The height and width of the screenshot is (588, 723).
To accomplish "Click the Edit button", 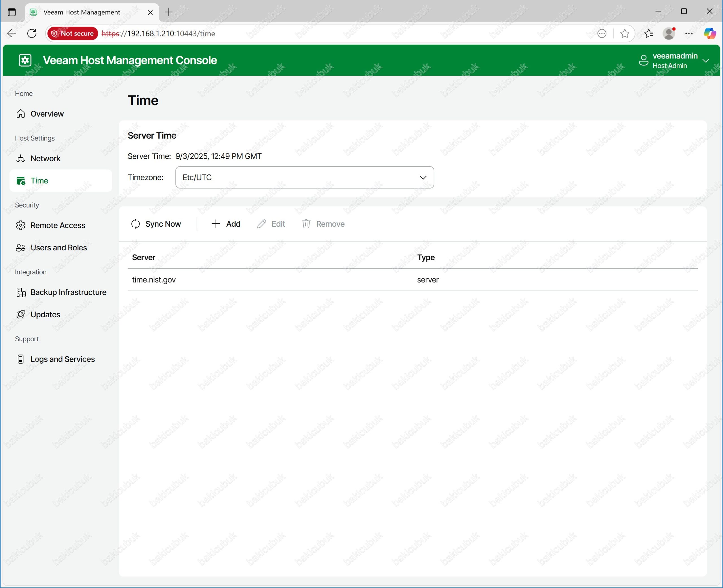I will 271,224.
